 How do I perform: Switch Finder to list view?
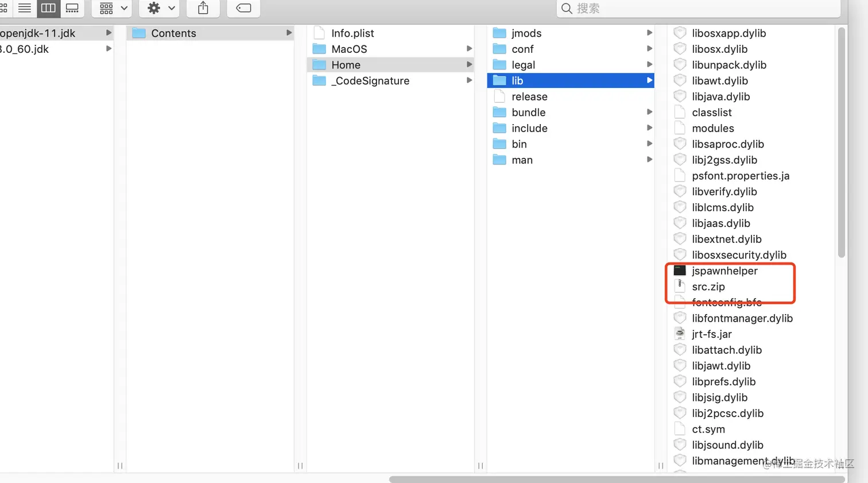25,8
